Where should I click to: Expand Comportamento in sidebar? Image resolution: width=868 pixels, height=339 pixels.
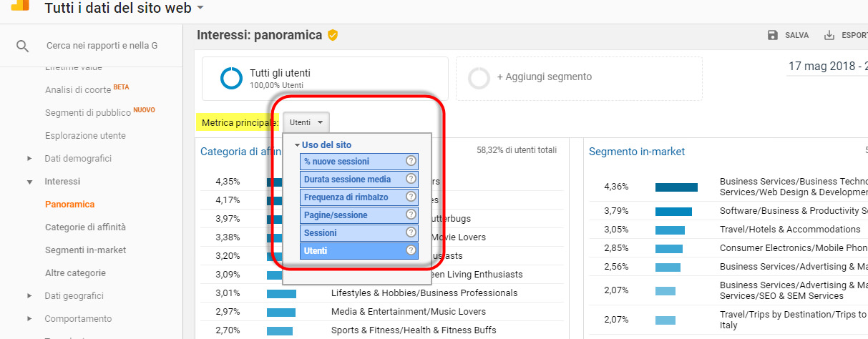point(29,318)
